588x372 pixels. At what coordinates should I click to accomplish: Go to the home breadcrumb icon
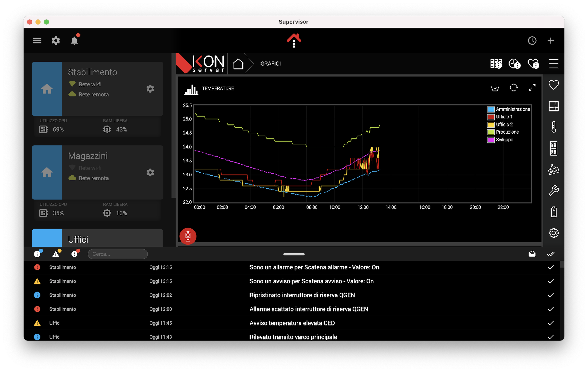pos(238,64)
